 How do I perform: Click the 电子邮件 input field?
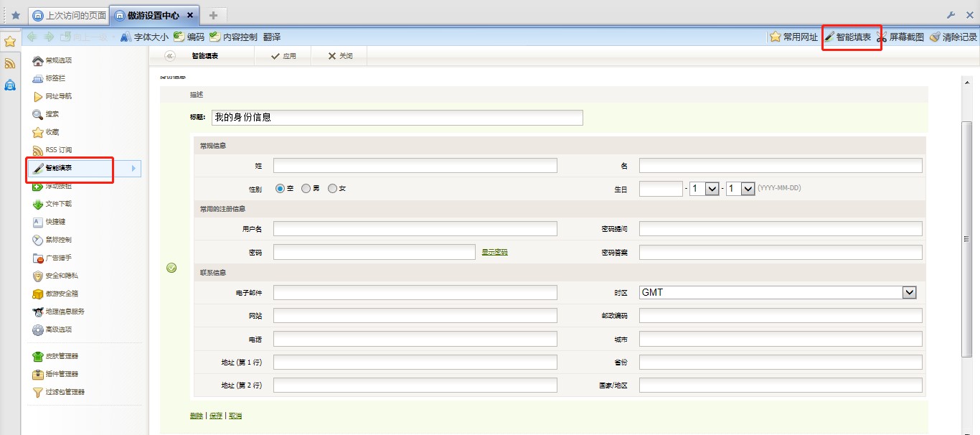pos(415,292)
